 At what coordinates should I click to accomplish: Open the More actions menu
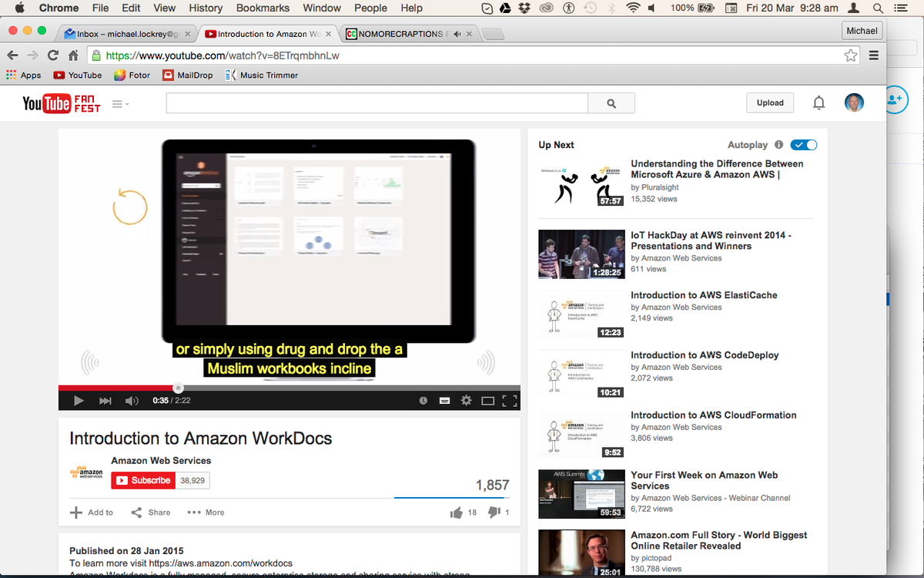coord(206,512)
